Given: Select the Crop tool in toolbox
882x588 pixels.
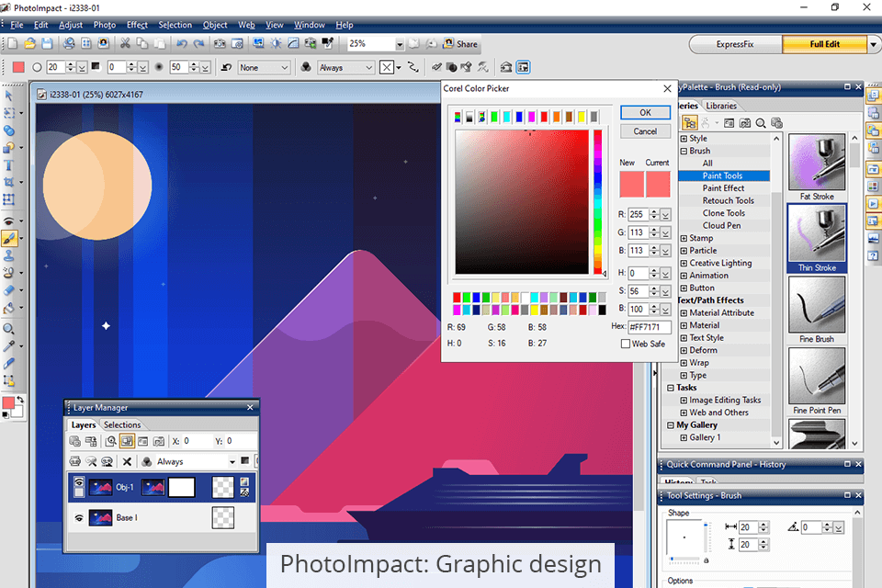Looking at the screenshot, I should [8, 182].
